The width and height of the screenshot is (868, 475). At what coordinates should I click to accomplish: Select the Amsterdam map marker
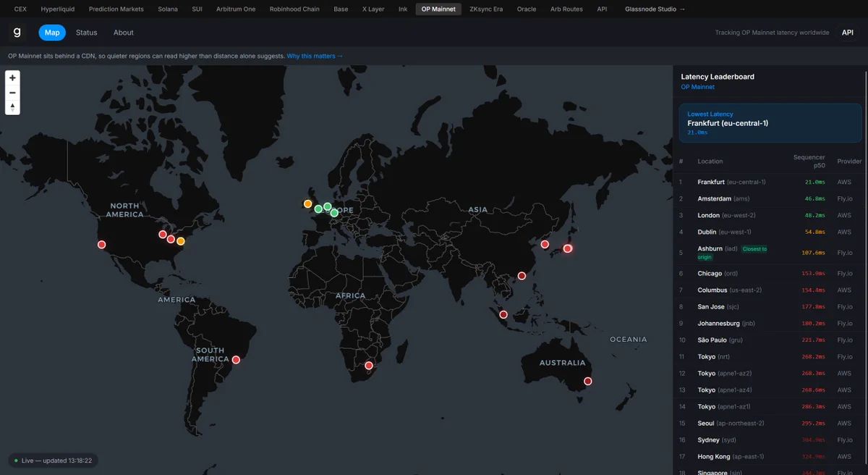(x=328, y=206)
